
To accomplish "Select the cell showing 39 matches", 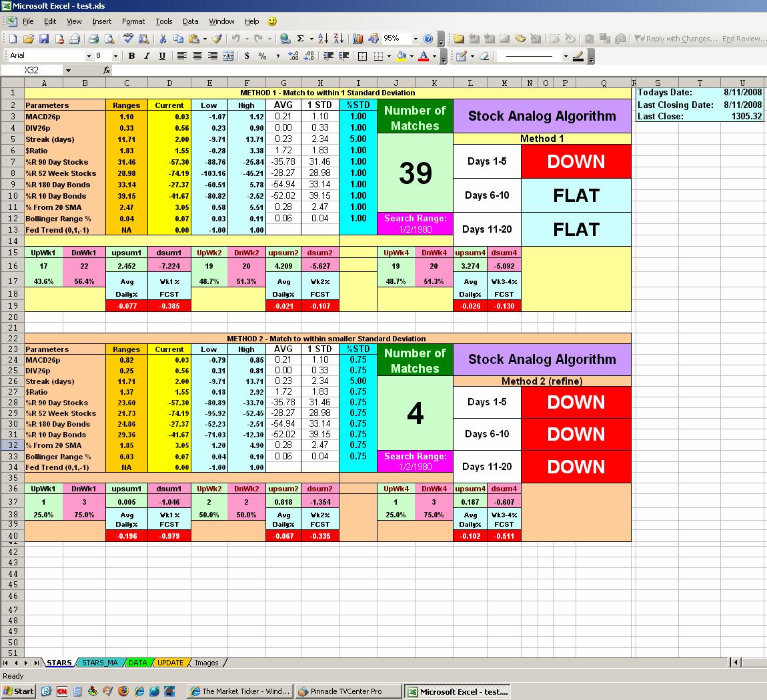I will pos(415,173).
